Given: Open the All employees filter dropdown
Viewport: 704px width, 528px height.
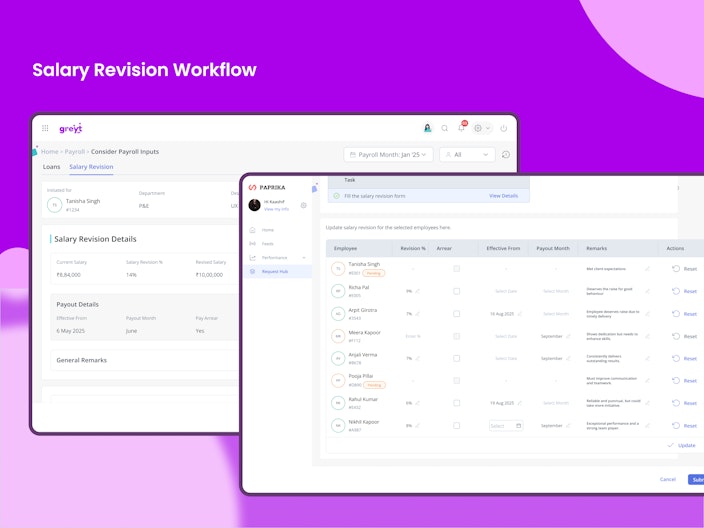Looking at the screenshot, I should click(467, 154).
